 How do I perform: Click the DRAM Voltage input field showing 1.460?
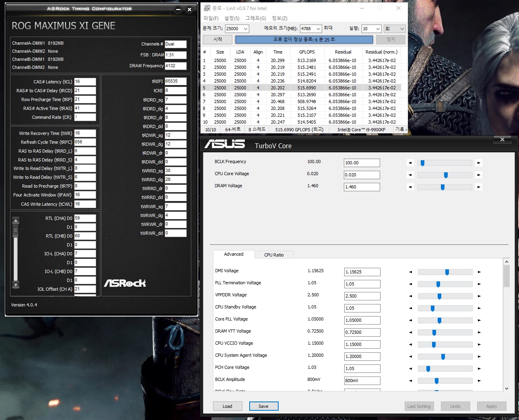(x=362, y=187)
